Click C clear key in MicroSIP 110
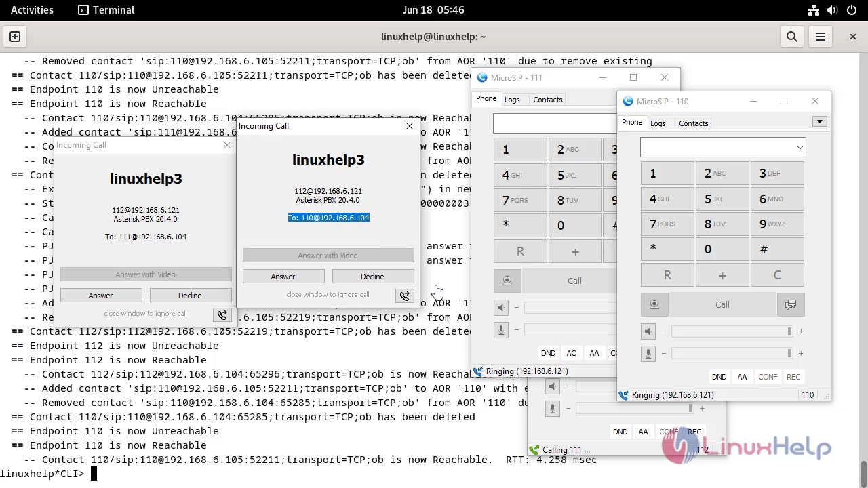The image size is (868, 488). 777,275
